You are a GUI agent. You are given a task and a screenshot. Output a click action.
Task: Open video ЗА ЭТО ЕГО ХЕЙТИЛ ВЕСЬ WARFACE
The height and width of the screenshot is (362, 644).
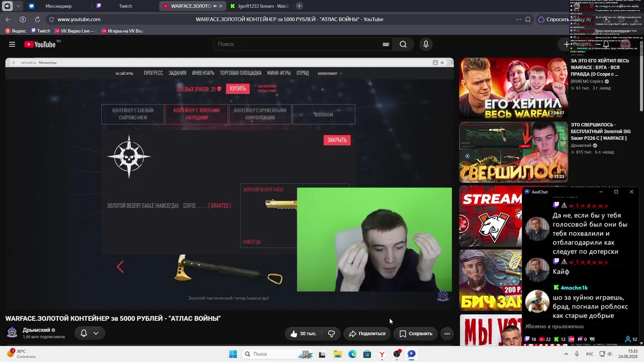[513, 88]
